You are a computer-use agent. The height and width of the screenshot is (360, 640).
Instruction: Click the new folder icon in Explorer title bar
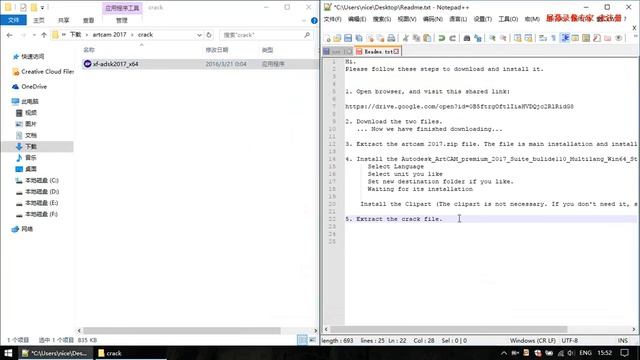34,7
